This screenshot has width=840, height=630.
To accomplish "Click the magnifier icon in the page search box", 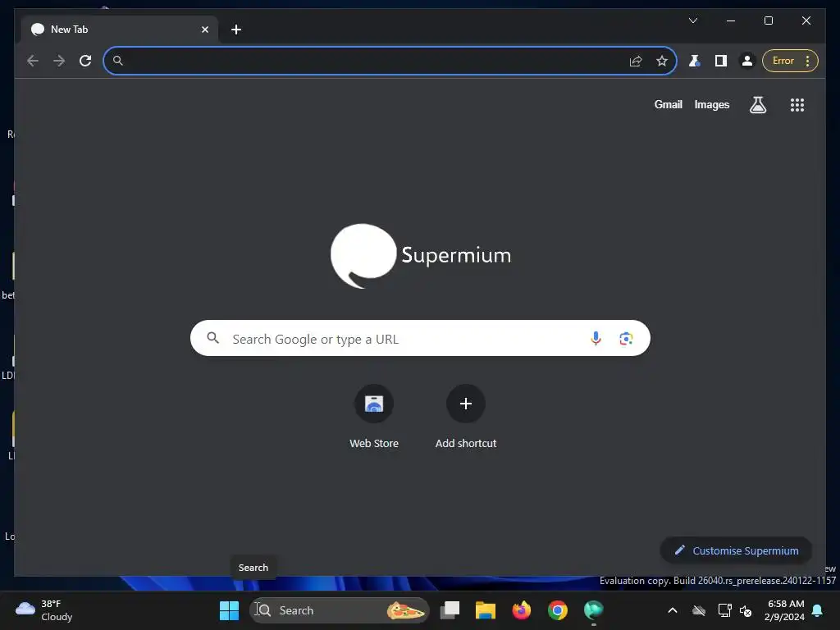I will pyautogui.click(x=212, y=338).
